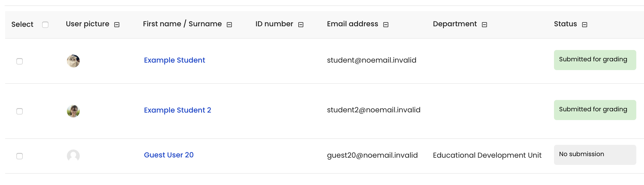Click Guest User 20's default avatar
644x185 pixels.
(x=73, y=156)
